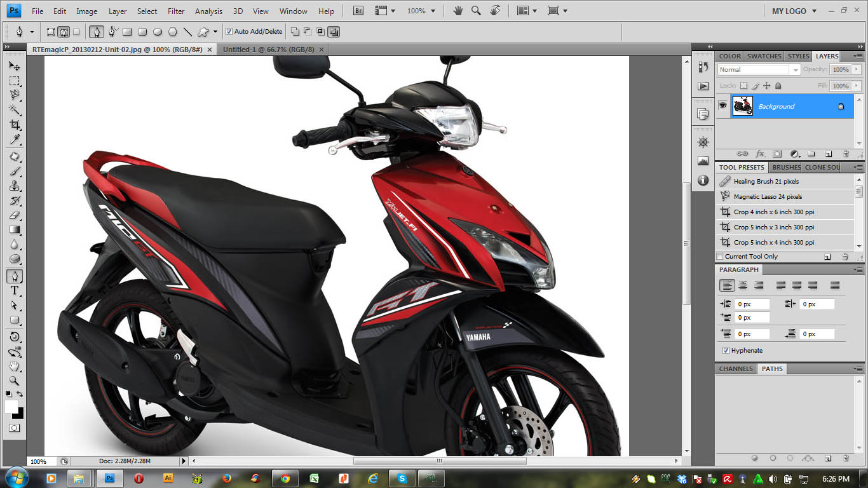This screenshot has width=868, height=488.
Task: Select the Eraser tool
Action: coord(14,215)
